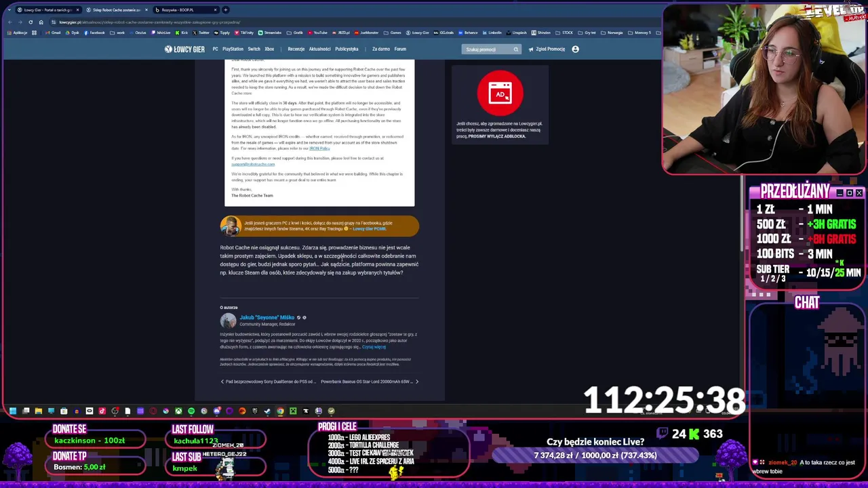Open the Norwegia bookmarks folder
The image size is (868, 488).
(610, 33)
